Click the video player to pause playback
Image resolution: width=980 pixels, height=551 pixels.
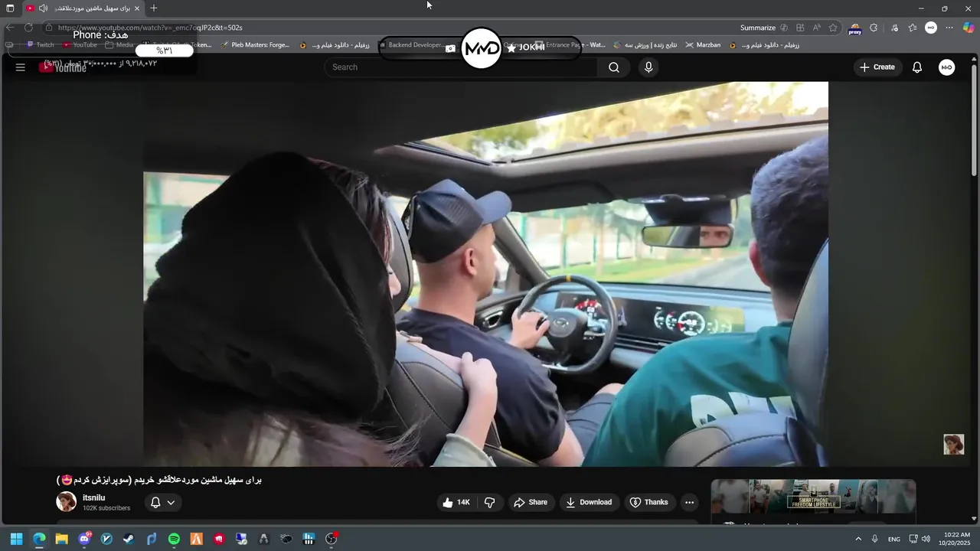[x=485, y=274]
